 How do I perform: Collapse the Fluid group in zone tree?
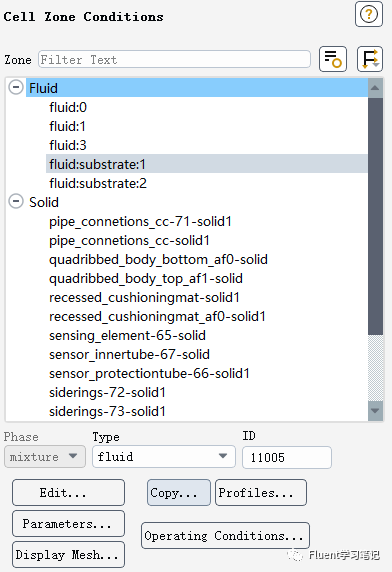point(16,88)
